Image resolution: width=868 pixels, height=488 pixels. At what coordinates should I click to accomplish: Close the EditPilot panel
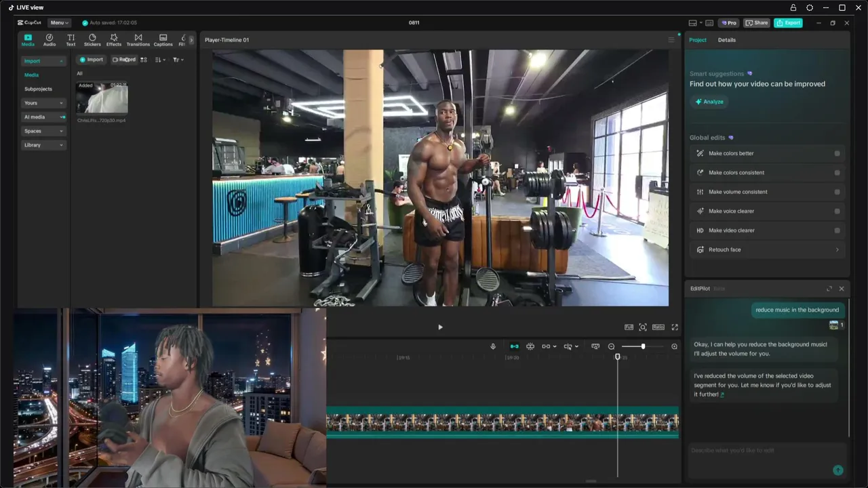842,289
